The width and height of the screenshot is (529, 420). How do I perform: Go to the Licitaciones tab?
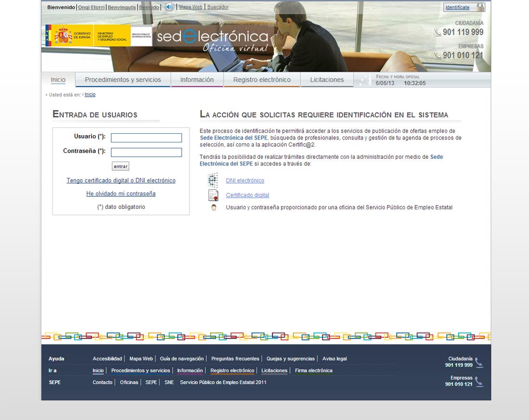[x=327, y=80]
